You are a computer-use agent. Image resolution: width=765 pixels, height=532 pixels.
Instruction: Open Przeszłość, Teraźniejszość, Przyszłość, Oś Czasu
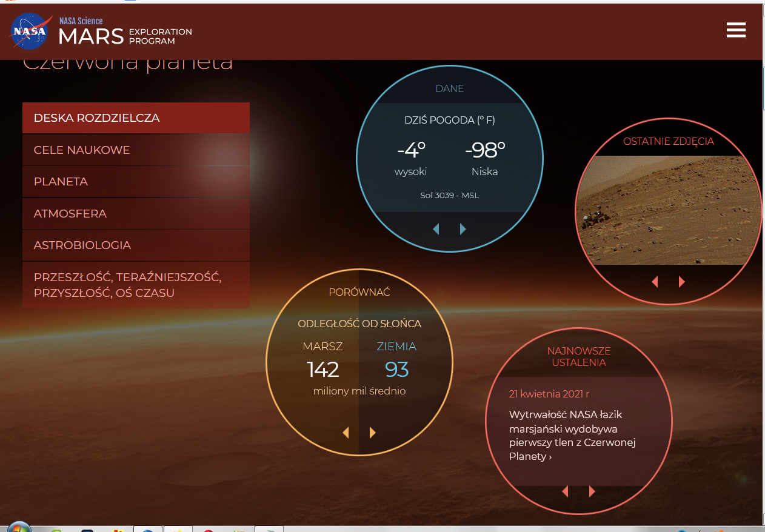point(136,285)
